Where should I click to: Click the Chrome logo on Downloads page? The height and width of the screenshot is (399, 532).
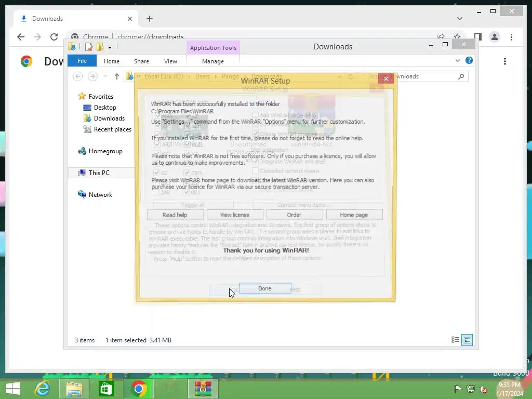(26, 61)
